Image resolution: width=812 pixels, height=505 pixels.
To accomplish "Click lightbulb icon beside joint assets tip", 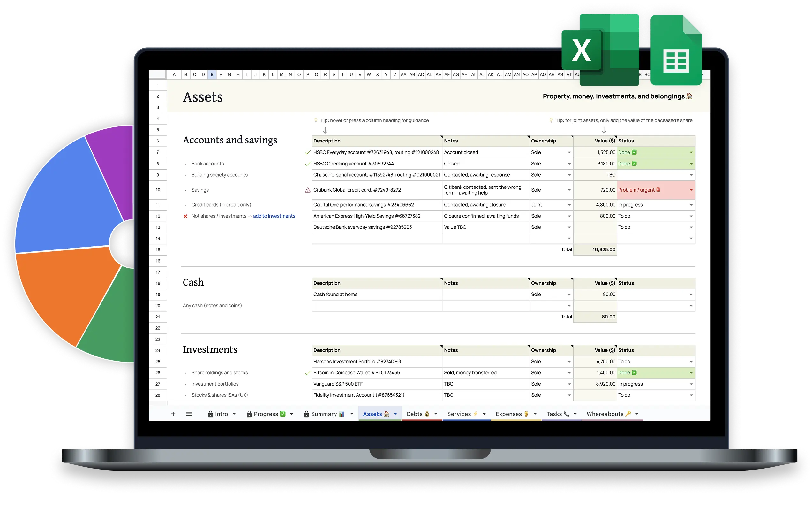I will (551, 120).
